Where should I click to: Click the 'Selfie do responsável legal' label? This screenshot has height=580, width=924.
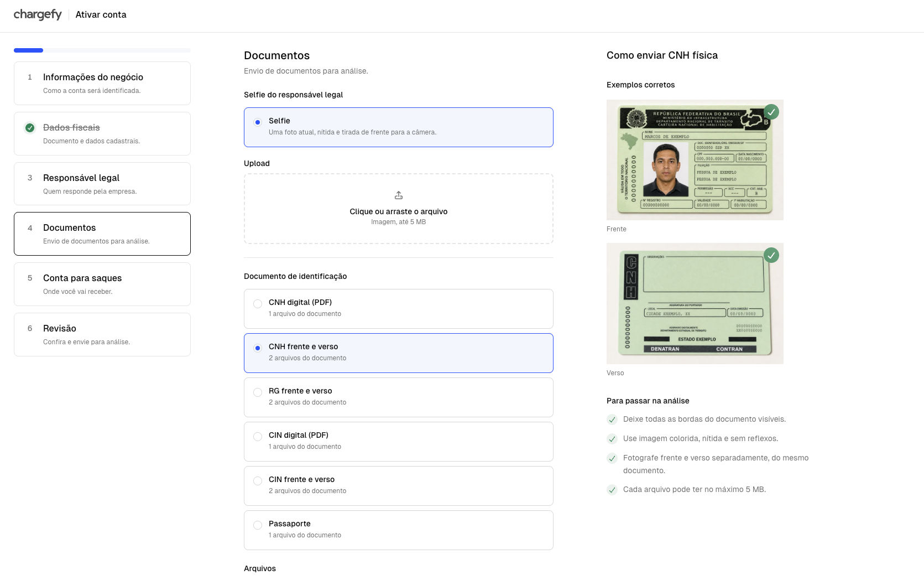293,95
